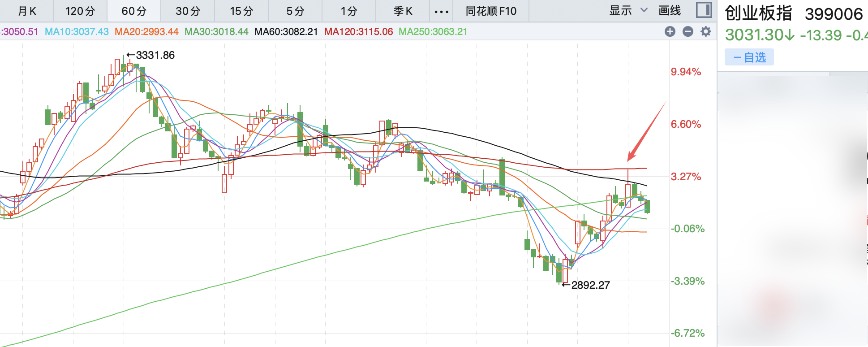Switch to 月K chart period

click(27, 11)
